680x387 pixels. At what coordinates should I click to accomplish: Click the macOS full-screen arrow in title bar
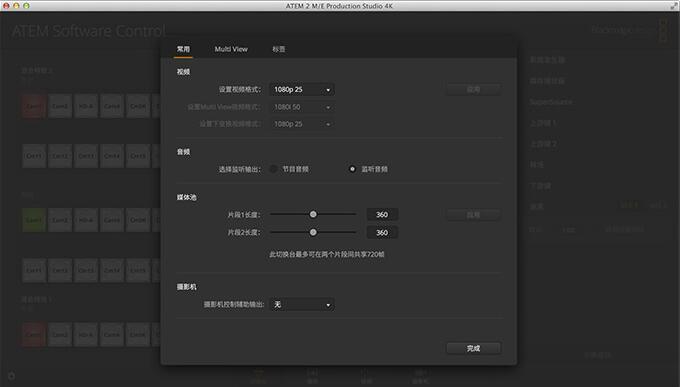pyautogui.click(x=673, y=5)
